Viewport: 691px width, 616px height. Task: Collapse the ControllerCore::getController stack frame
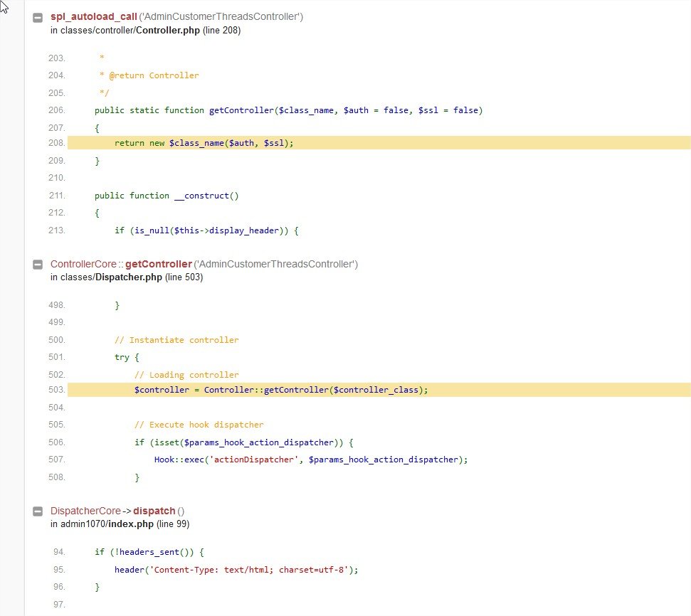pos(38,265)
